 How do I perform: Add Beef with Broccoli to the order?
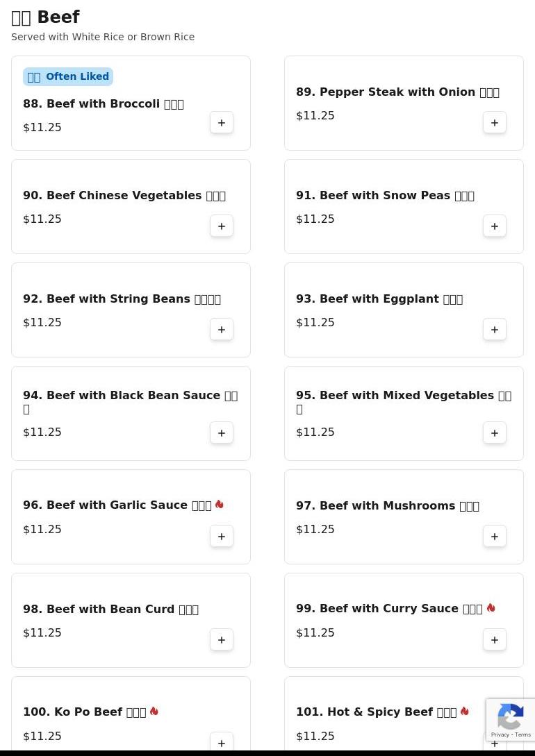pyautogui.click(x=222, y=122)
